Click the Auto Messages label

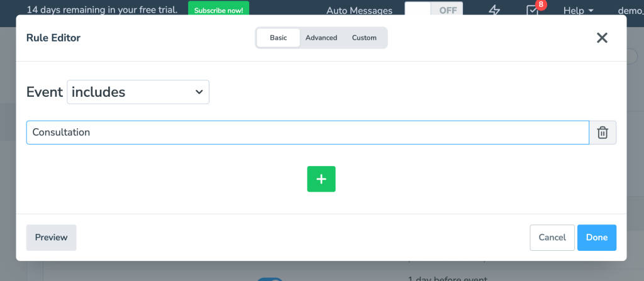(x=359, y=11)
